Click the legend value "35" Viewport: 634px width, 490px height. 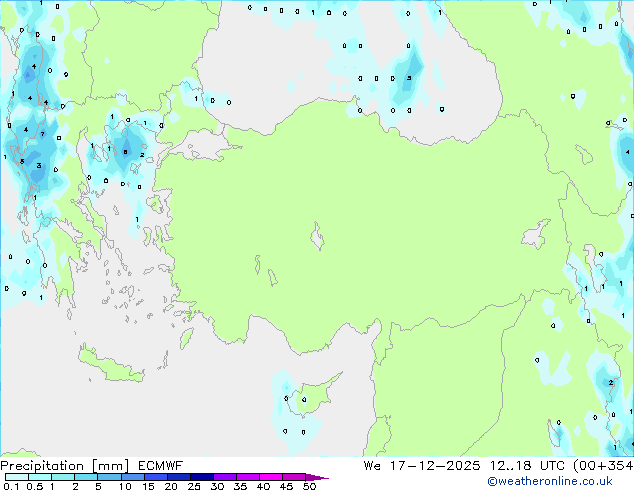click(x=240, y=486)
